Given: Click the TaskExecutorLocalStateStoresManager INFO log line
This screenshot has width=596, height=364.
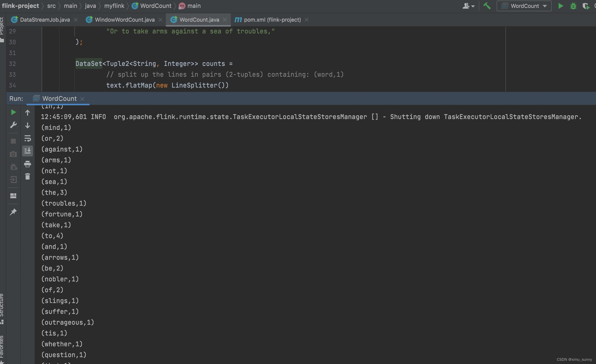Looking at the screenshot, I should tap(311, 117).
